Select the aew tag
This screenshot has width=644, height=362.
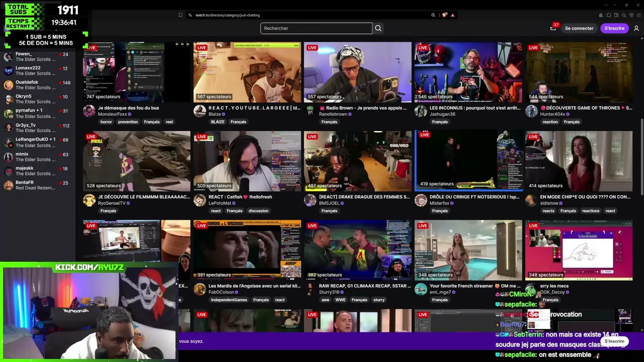pos(325,300)
